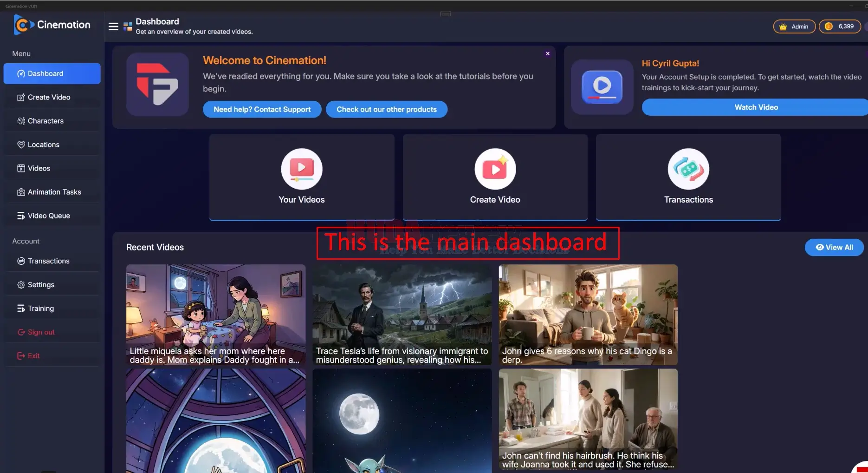Open the John and cat Dingo video thumbnail
This screenshot has height=473, width=868.
pos(588,315)
